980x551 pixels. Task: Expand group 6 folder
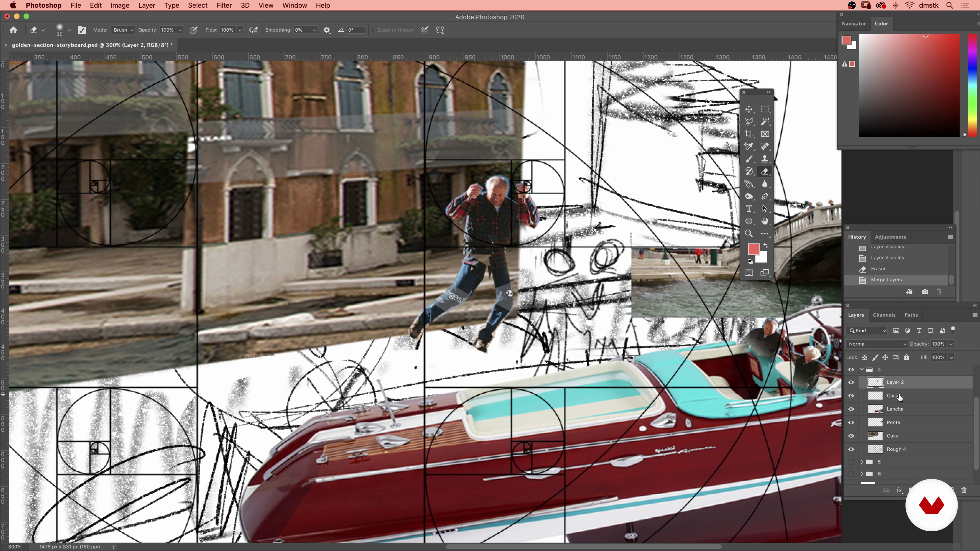pyautogui.click(x=862, y=474)
